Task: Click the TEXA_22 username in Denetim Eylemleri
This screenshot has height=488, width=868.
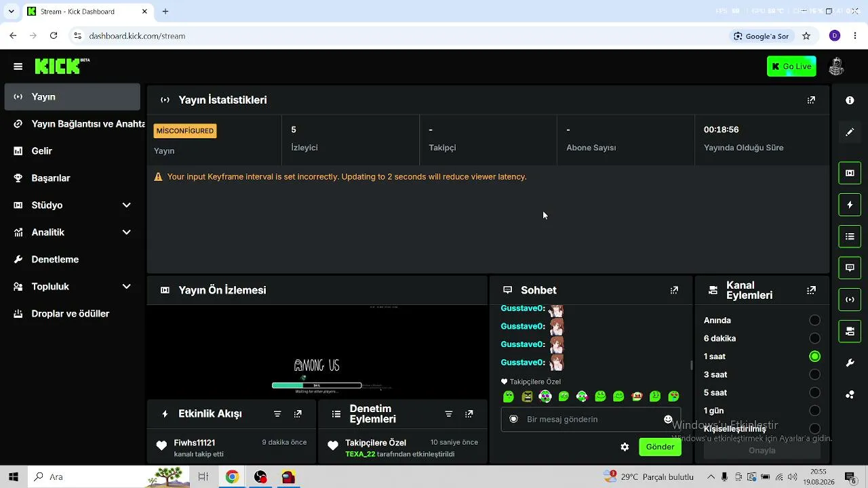Action: click(360, 454)
